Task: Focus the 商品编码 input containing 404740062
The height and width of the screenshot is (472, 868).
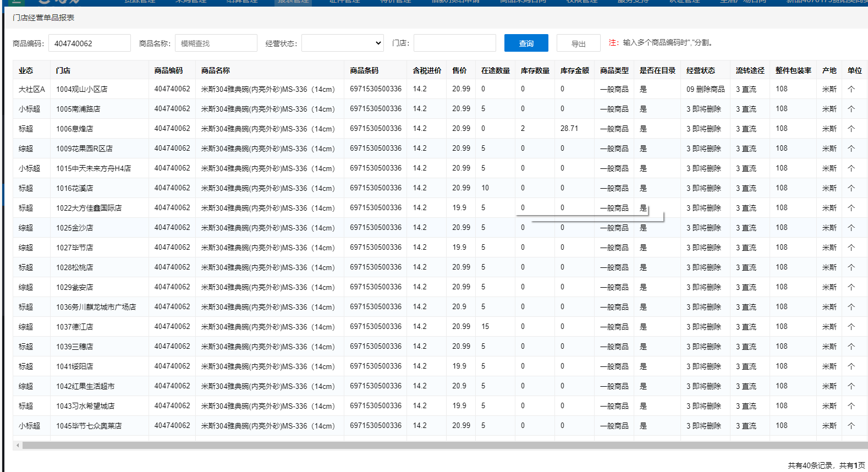Action: [89, 43]
